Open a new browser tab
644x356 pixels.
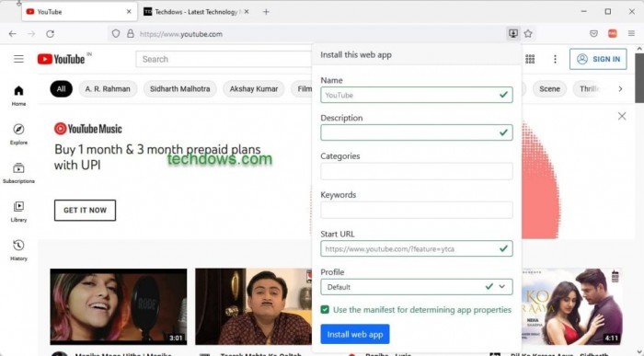click(x=266, y=12)
